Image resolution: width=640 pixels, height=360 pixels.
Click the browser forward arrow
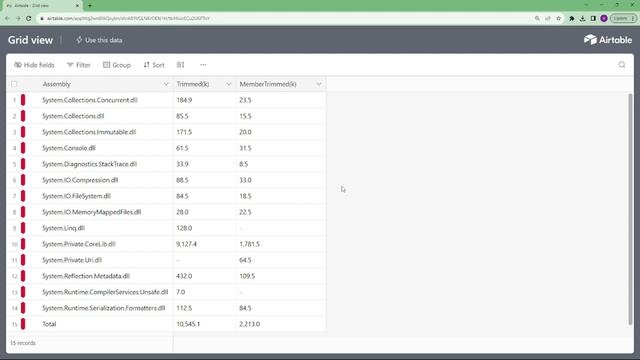(x=18, y=18)
